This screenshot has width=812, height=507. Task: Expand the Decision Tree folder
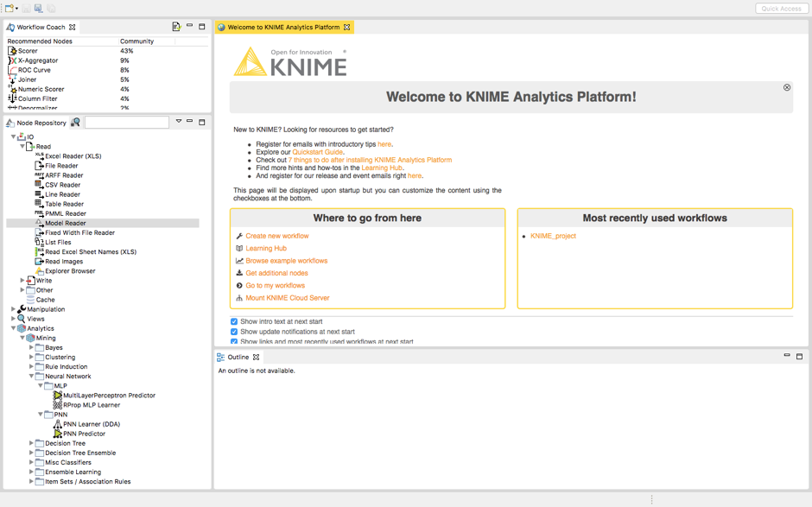coord(32,443)
